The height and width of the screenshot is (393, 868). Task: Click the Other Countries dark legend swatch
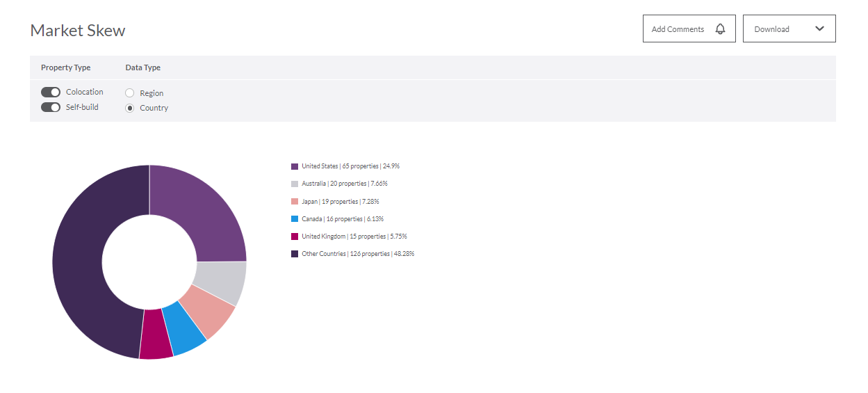[295, 254]
